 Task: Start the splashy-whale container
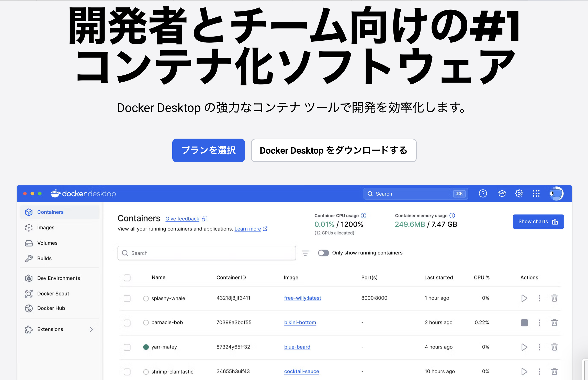(524, 298)
